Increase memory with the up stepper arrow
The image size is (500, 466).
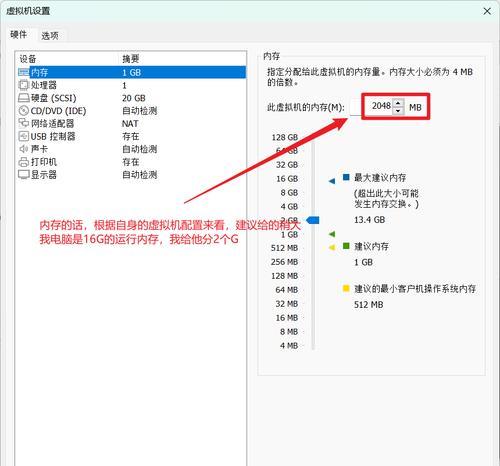click(x=398, y=103)
